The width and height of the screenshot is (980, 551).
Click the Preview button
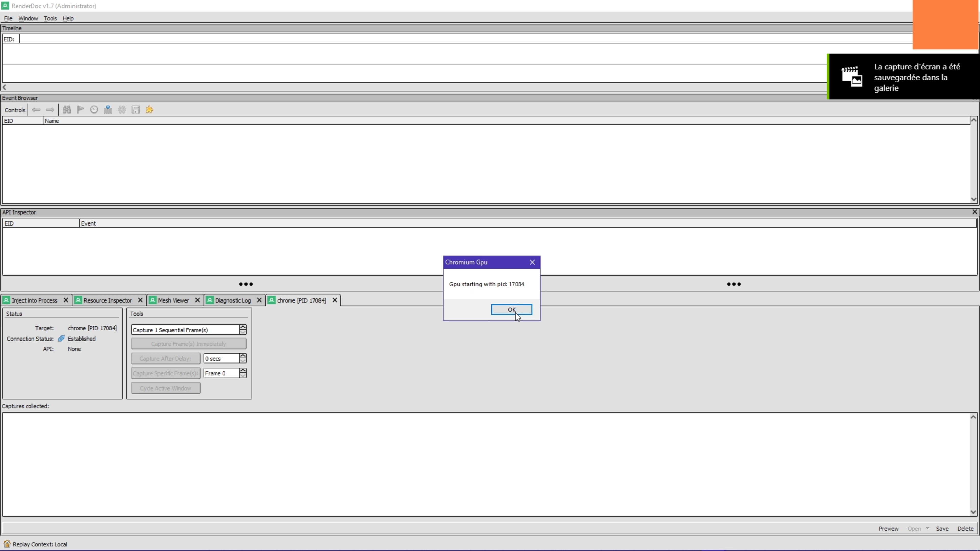pos(888,529)
